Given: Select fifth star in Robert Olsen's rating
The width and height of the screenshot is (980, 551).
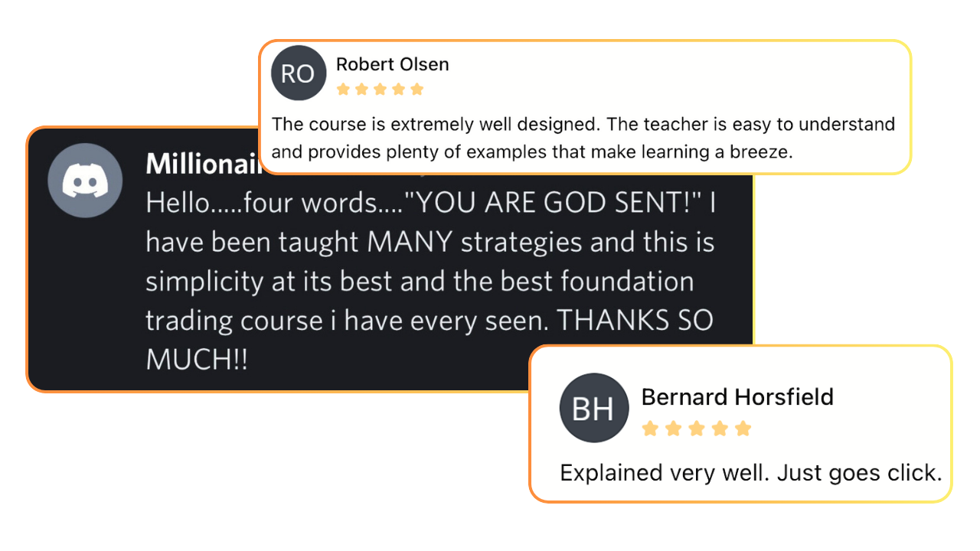Looking at the screenshot, I should tap(416, 90).
